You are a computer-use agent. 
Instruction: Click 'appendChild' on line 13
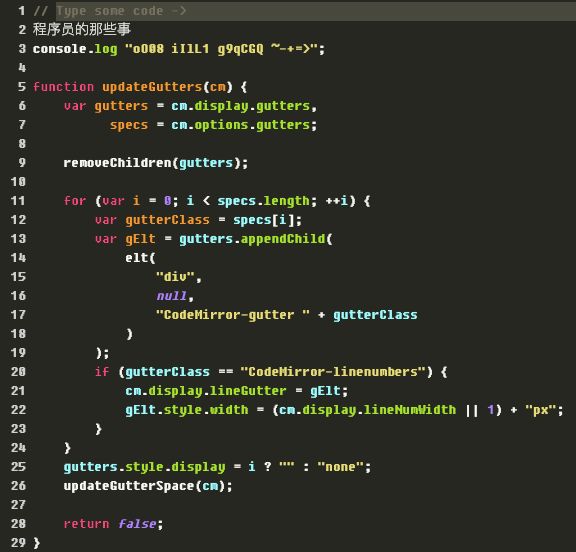coord(283,239)
